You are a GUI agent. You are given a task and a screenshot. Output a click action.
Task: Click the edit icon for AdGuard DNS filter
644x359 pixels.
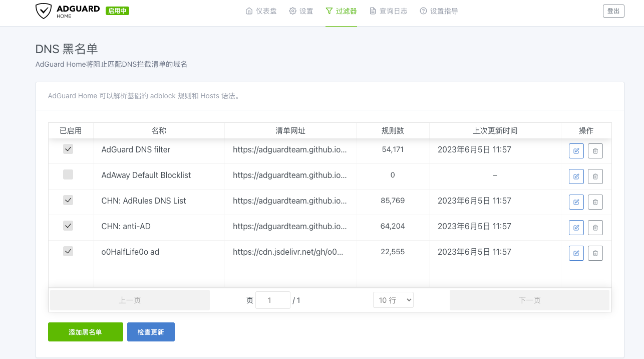click(576, 150)
